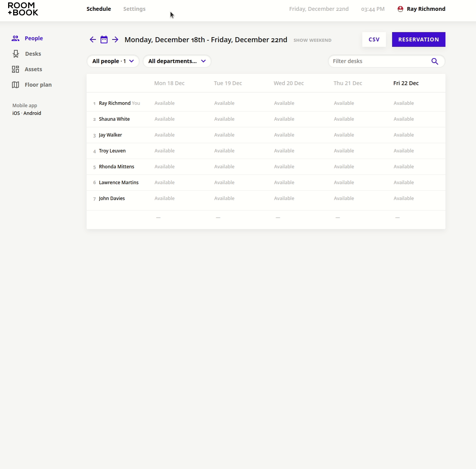Click the ROOM+BOOK logo
Viewport: 476px width, 469px height.
pyautogui.click(x=22, y=9)
